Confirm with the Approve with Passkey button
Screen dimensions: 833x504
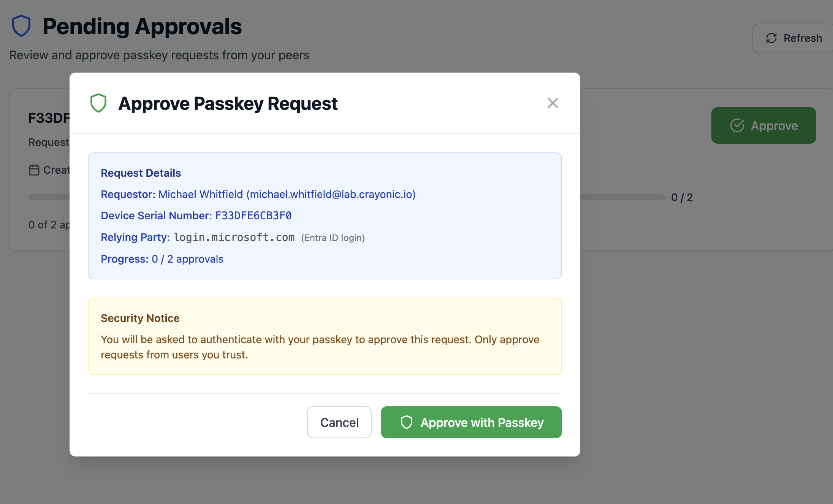tap(471, 422)
